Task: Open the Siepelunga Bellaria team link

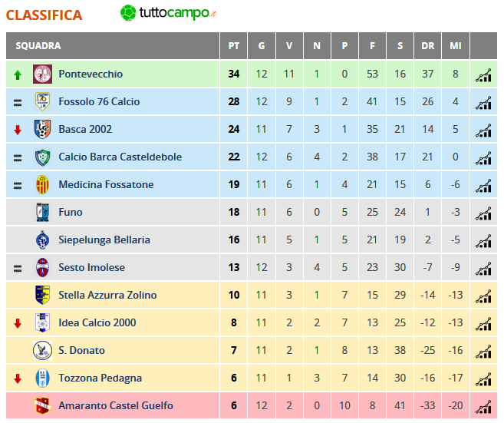Action: (104, 240)
